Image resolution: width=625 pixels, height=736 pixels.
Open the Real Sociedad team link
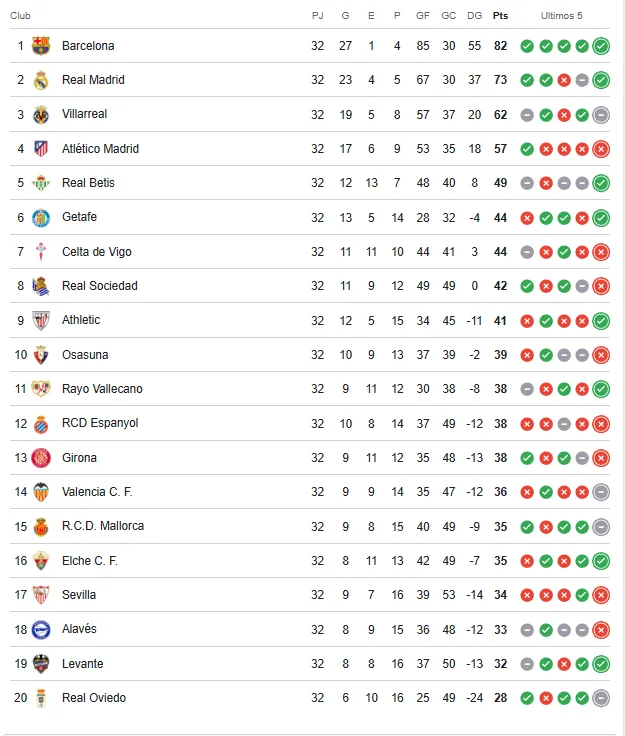click(x=99, y=286)
